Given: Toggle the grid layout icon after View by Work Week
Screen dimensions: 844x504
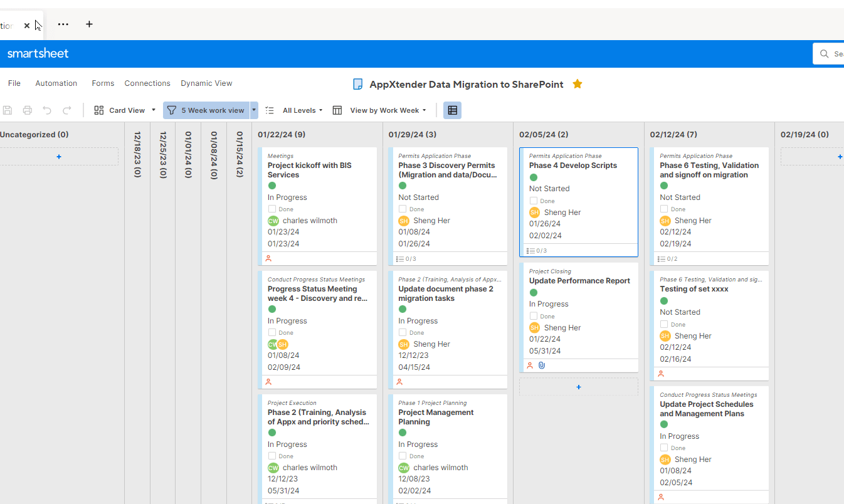Looking at the screenshot, I should pyautogui.click(x=453, y=110).
